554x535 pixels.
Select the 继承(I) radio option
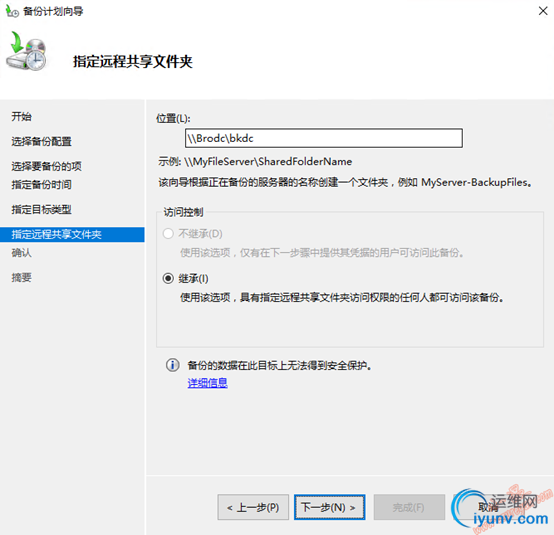168,278
